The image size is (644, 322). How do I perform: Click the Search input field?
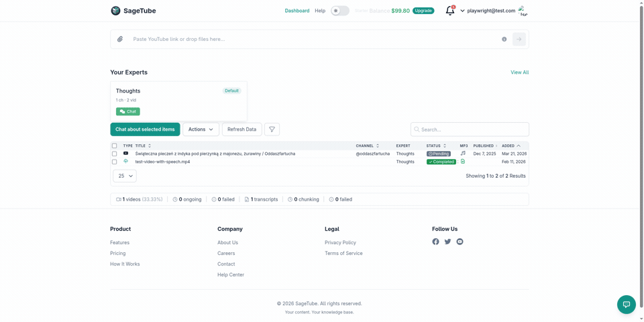click(x=470, y=129)
